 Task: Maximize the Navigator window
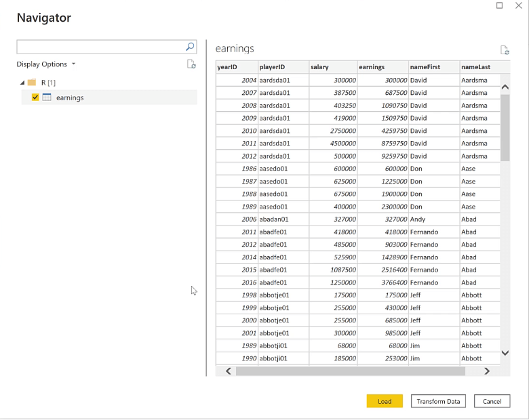tap(499, 5)
